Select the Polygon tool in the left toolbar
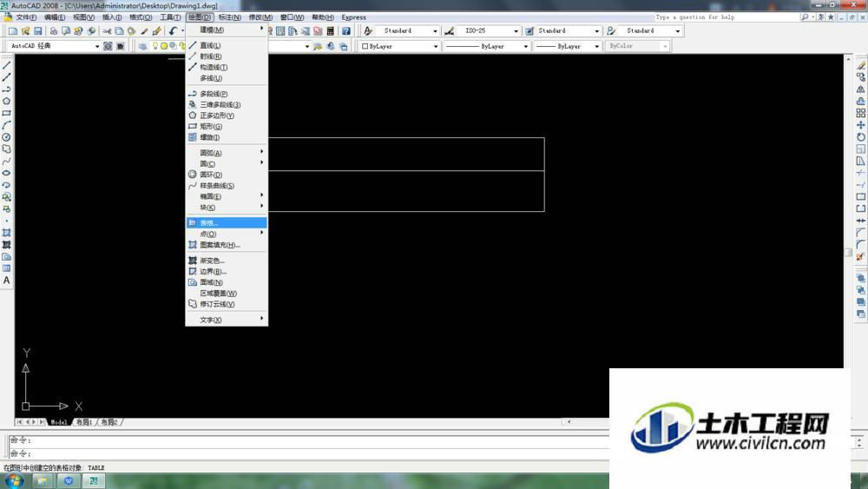This screenshot has height=489, width=868. pyautogui.click(x=7, y=102)
